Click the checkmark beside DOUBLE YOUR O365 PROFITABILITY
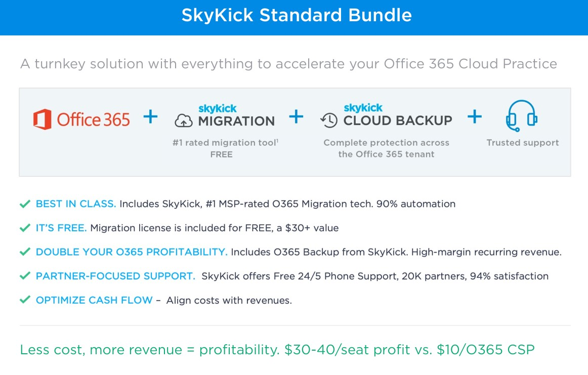The height and width of the screenshot is (375, 588). click(25, 252)
